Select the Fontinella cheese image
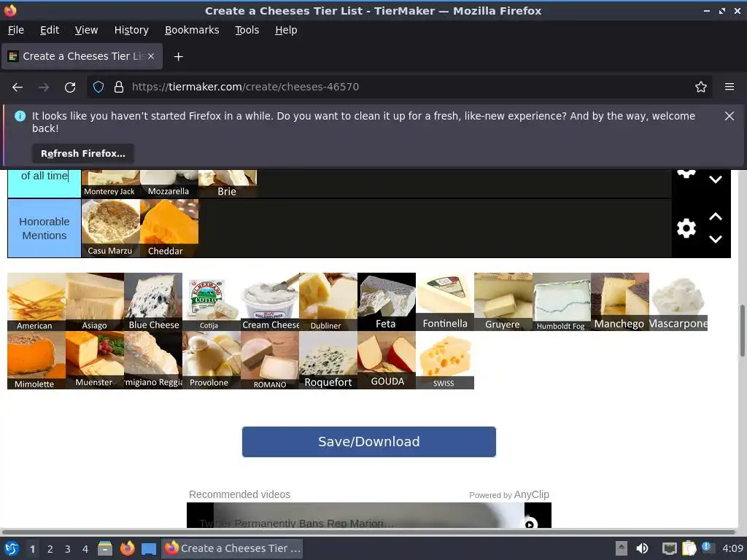Viewport: 747px width, 560px height. (x=445, y=302)
